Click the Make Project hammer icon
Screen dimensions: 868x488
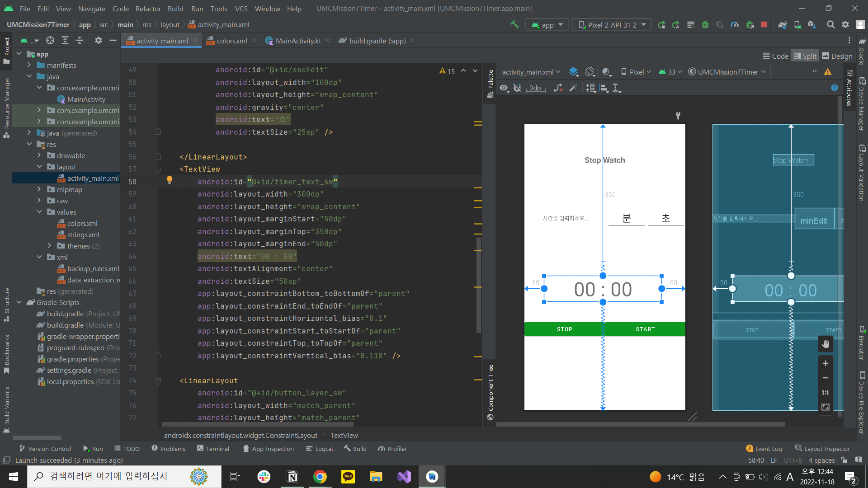click(x=514, y=24)
